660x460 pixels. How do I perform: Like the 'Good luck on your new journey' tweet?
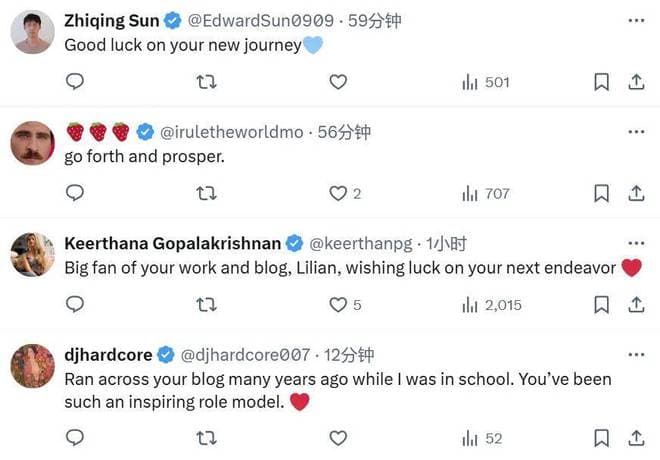coord(338,82)
